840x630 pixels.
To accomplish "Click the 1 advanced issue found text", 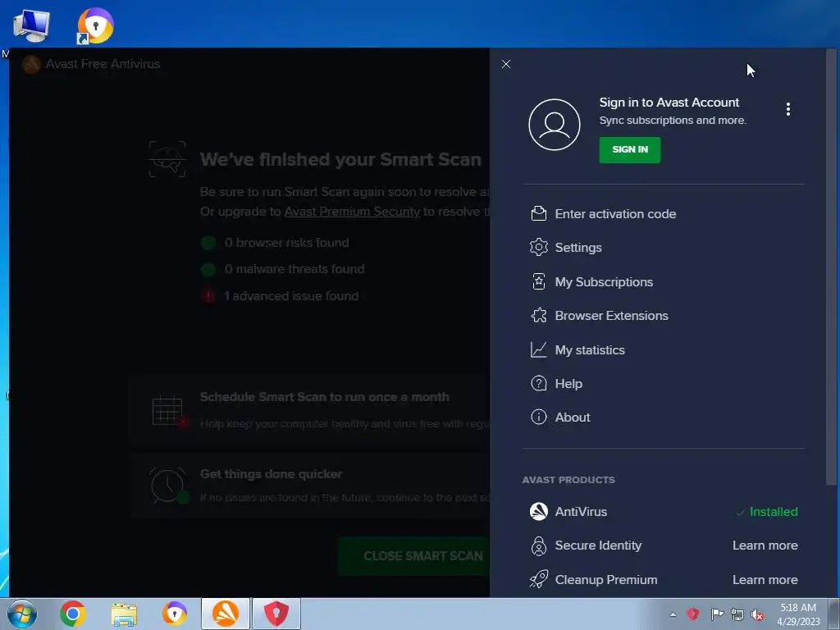I will pyautogui.click(x=291, y=295).
